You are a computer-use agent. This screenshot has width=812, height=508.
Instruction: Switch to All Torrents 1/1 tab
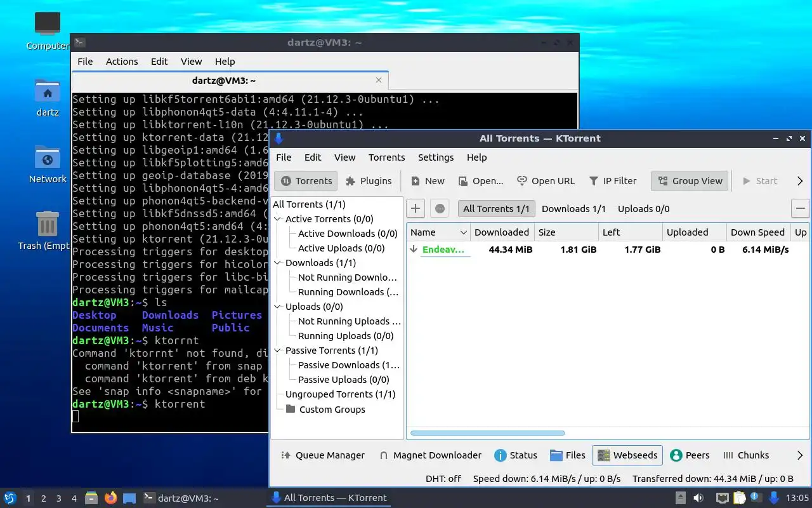(x=496, y=209)
